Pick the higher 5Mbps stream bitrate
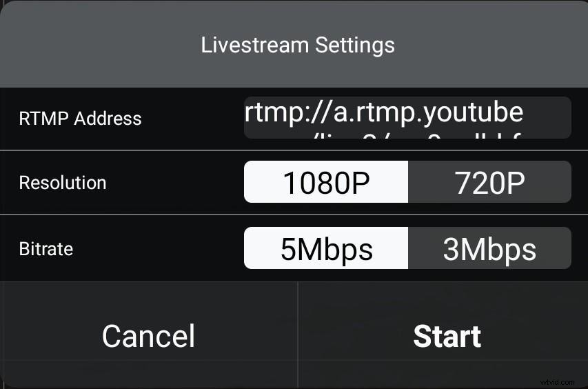This screenshot has height=389, width=588. point(326,248)
